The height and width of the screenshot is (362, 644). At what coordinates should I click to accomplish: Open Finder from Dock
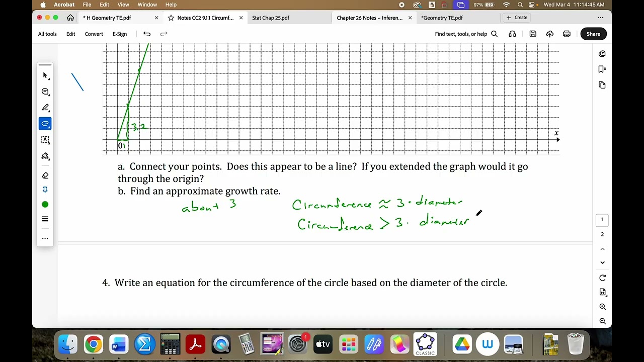pyautogui.click(x=67, y=344)
